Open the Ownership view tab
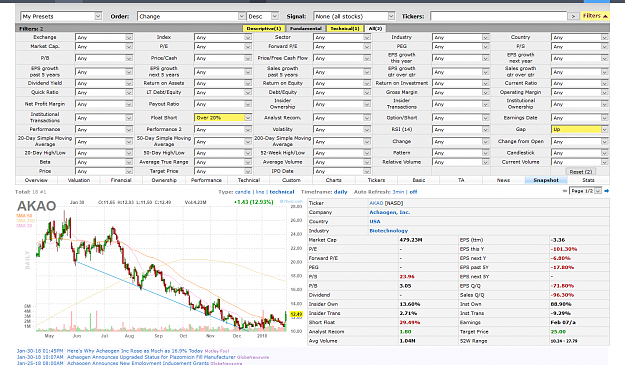Screen dimensions: 625x365 pyautogui.click(x=164, y=180)
